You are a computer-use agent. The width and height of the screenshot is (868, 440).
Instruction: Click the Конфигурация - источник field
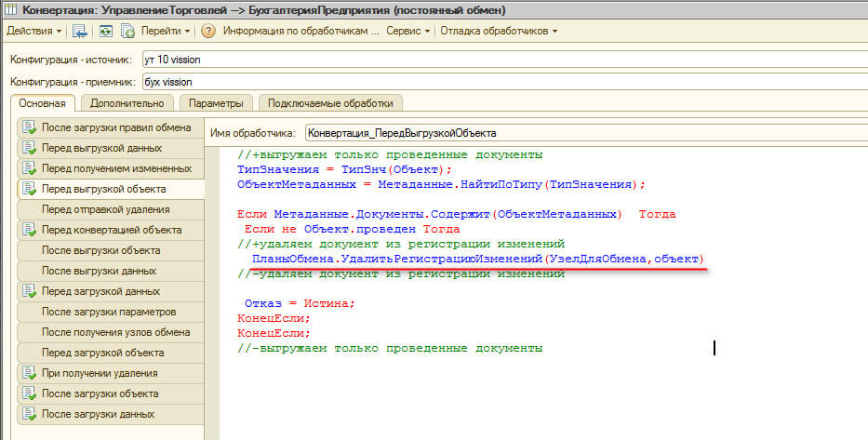(x=502, y=60)
